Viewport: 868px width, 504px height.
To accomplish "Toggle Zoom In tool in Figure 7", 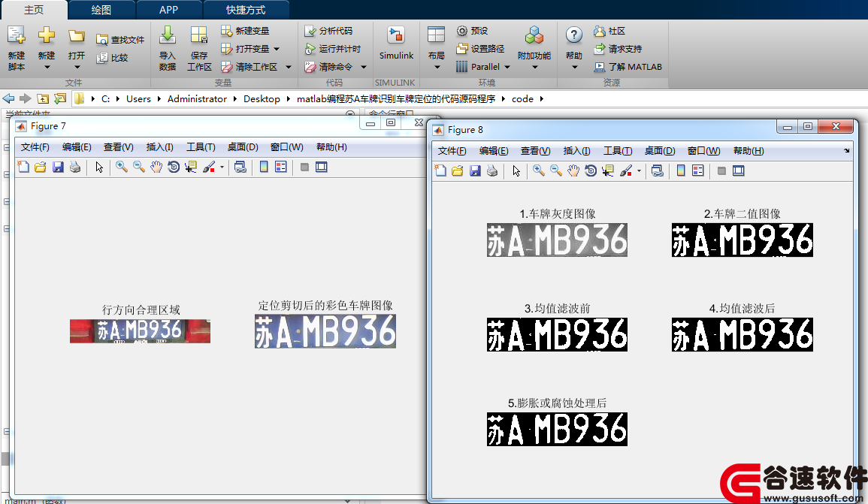I will (121, 167).
